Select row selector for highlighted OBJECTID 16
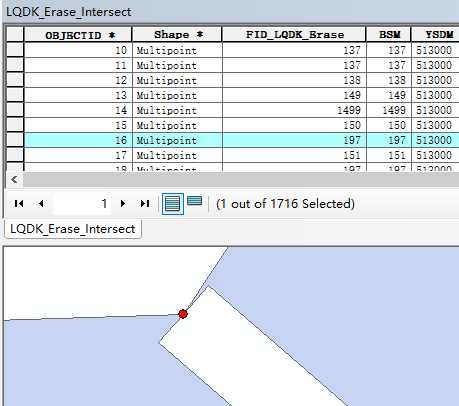Viewport: 459px width, 406px height. [15, 140]
